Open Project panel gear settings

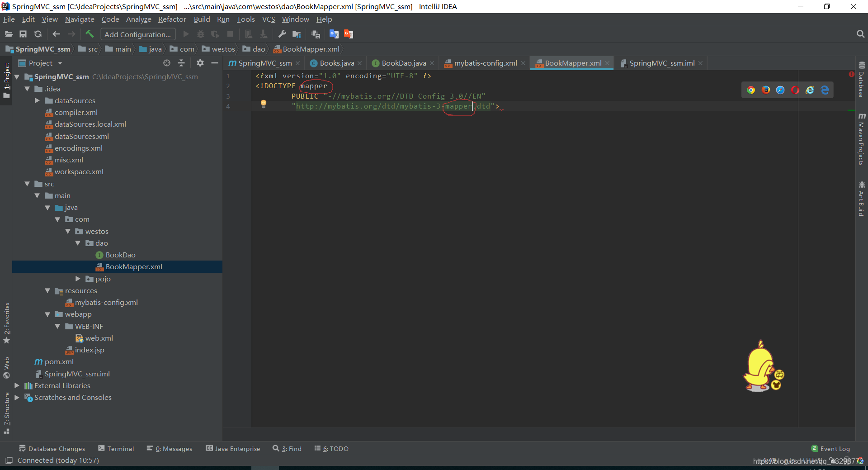coord(200,63)
